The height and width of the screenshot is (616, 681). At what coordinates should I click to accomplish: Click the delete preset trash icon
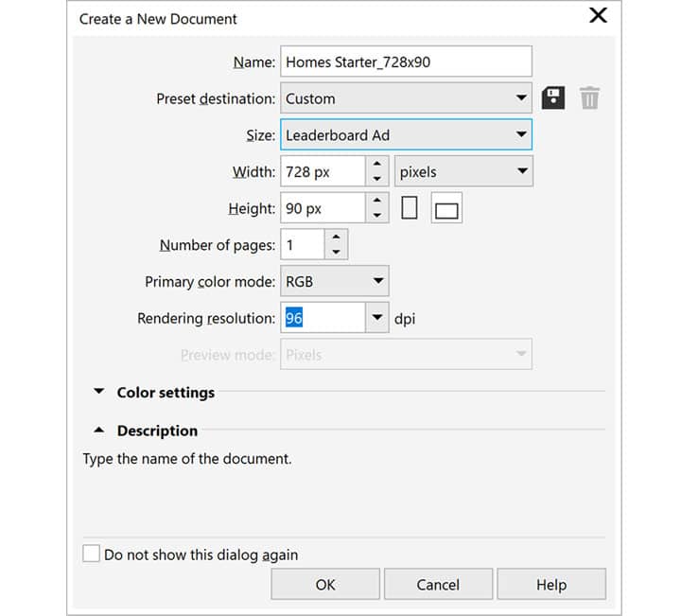pos(589,97)
